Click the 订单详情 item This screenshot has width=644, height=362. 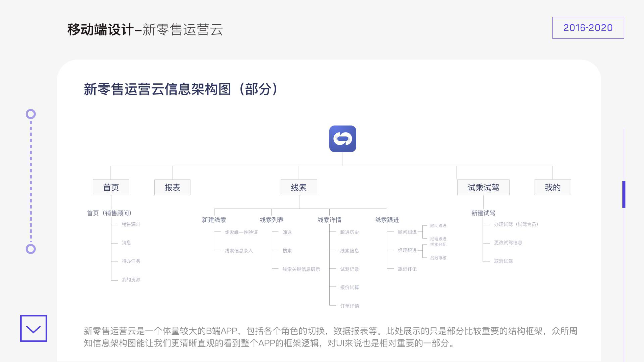pos(350,306)
